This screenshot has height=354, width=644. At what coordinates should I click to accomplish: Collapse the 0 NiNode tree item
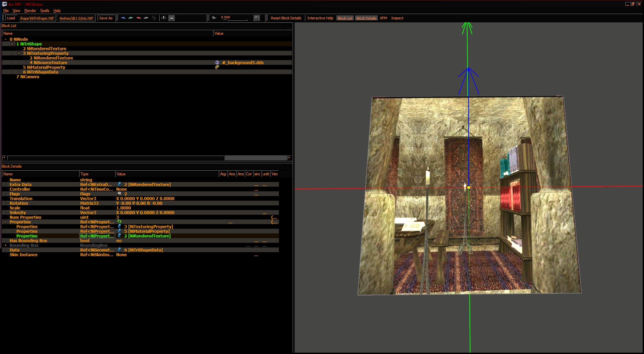(5, 39)
